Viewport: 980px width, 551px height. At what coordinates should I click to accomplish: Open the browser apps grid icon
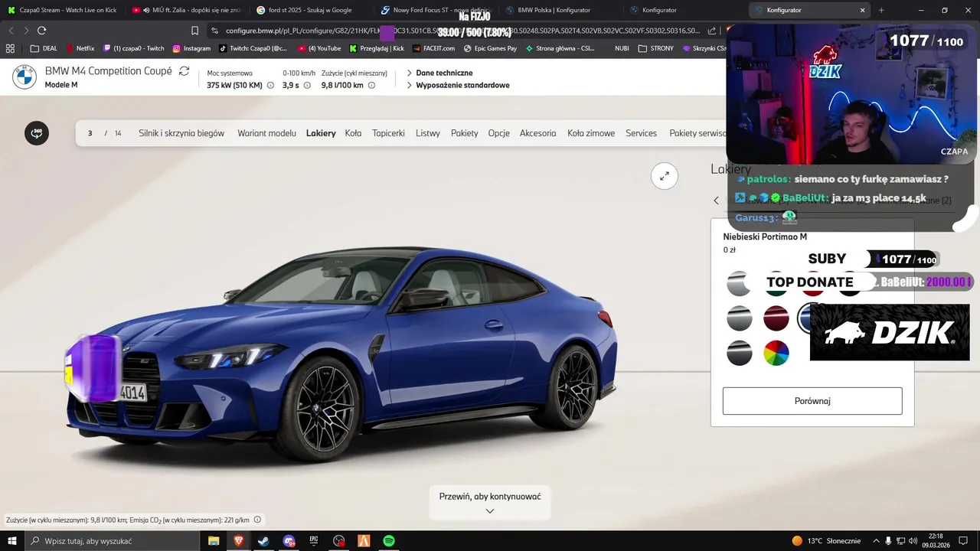click(x=10, y=48)
